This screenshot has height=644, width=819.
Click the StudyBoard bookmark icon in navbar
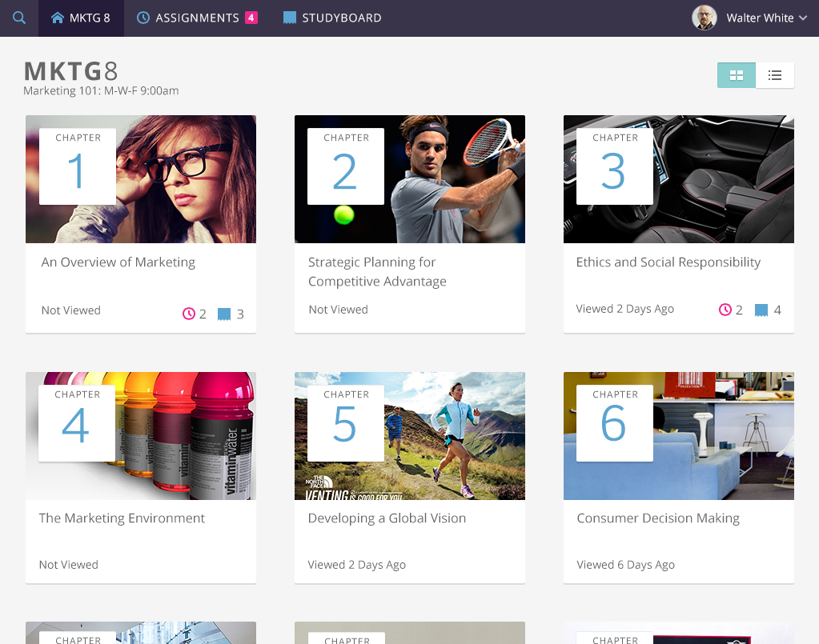(x=289, y=18)
